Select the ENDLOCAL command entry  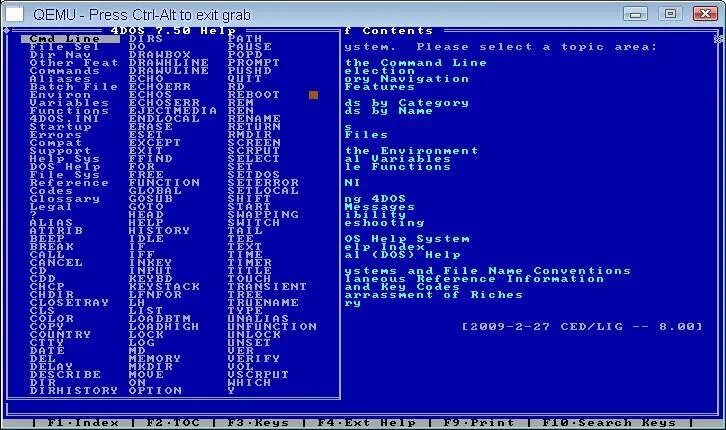(164, 118)
